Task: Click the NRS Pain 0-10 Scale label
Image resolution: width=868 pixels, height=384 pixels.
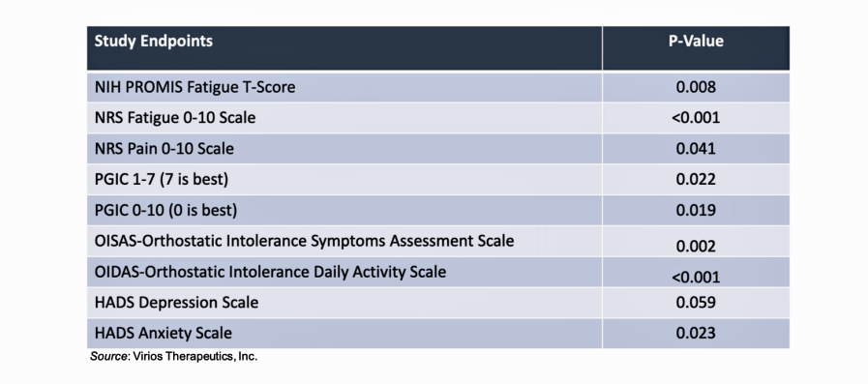Action: tap(164, 149)
